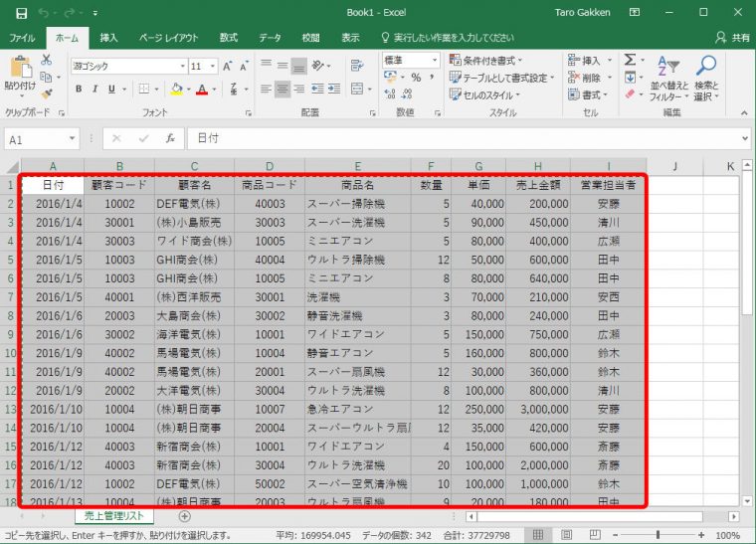This screenshot has height=544, width=756.
Task: Click the Merge and Center icon
Action: click(357, 89)
